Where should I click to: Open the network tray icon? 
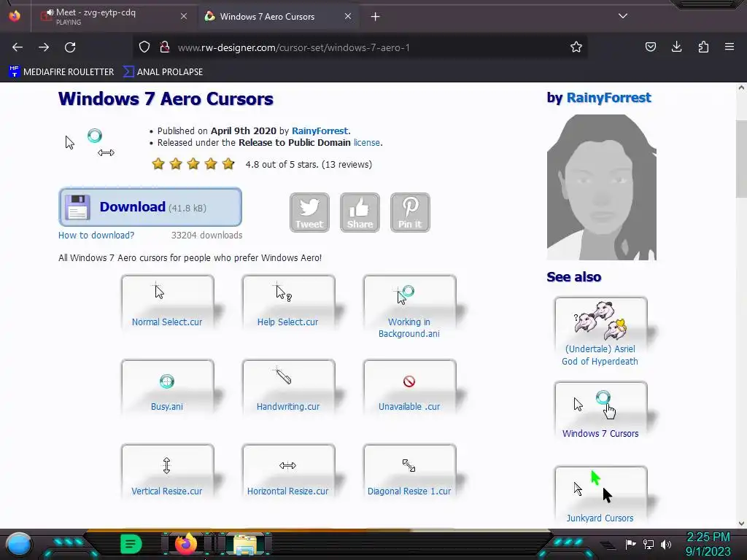pos(649,544)
